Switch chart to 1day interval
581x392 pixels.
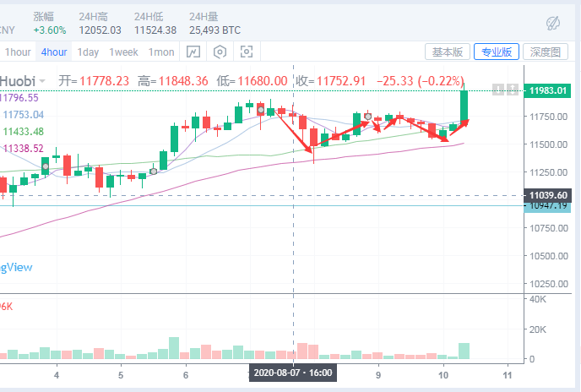tap(88, 52)
